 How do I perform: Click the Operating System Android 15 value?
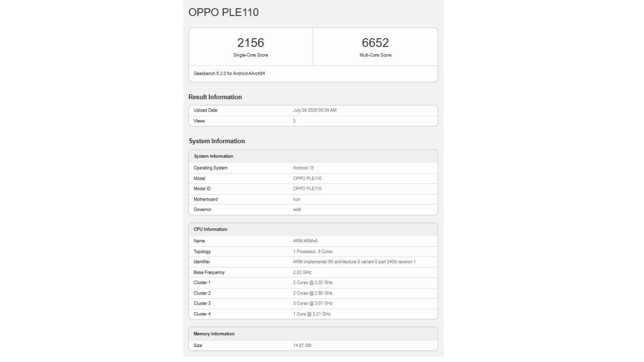pos(303,168)
